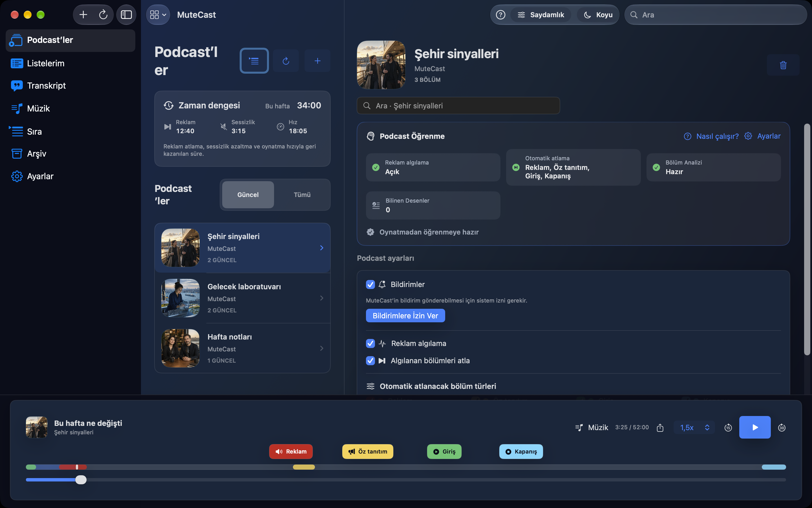Toggle the list view icon button
812x508 pixels.
(x=254, y=61)
